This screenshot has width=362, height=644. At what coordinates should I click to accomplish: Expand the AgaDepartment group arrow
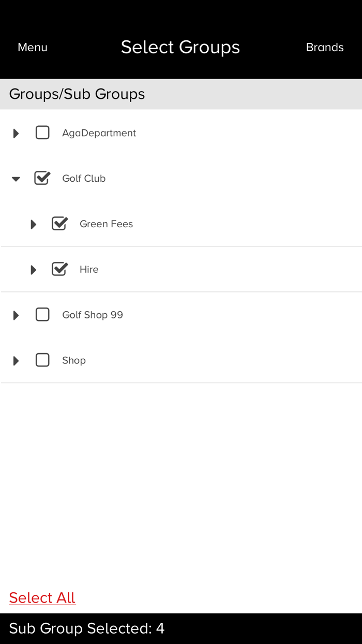[x=16, y=134]
